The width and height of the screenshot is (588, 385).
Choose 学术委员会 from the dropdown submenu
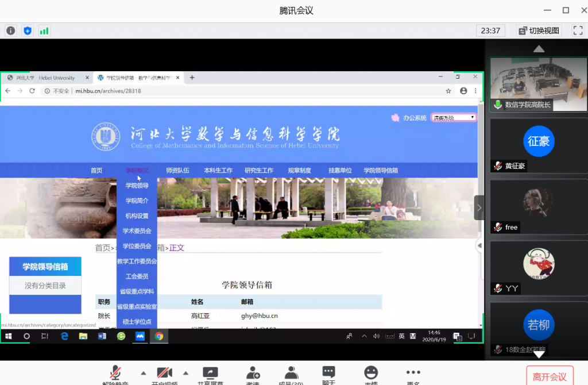pyautogui.click(x=137, y=231)
